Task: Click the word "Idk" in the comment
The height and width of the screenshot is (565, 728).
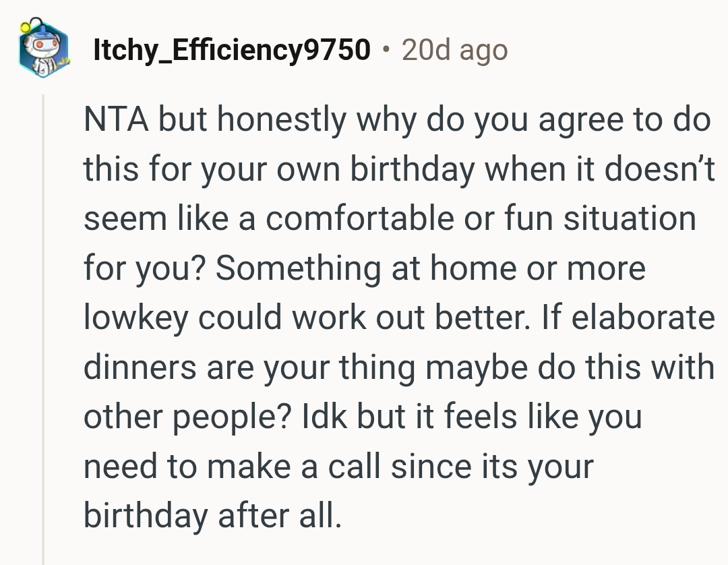Action: tap(324, 416)
